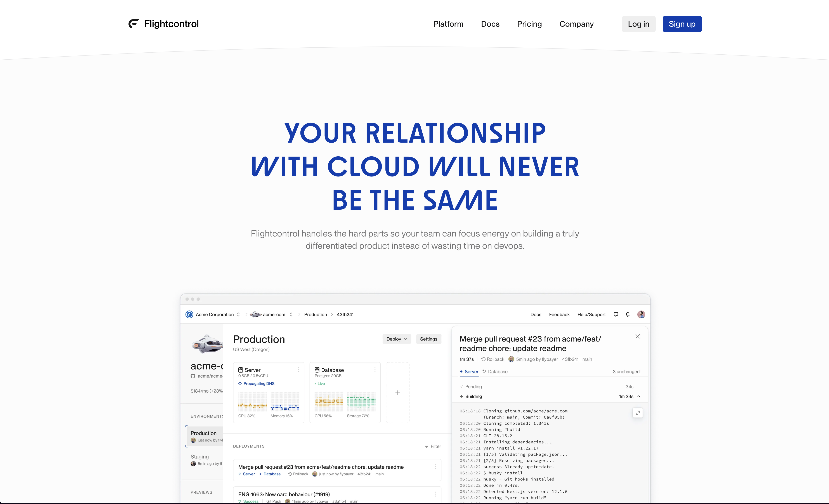Click the user profile avatar

(x=641, y=314)
